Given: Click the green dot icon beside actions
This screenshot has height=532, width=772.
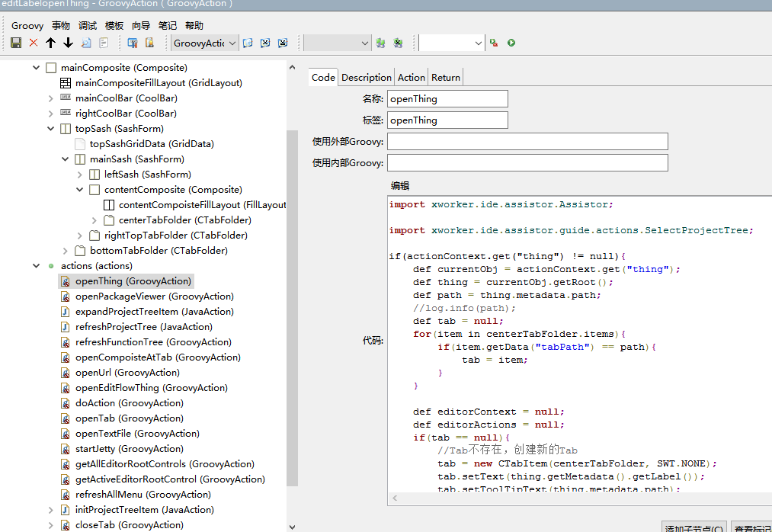Looking at the screenshot, I should [51, 266].
